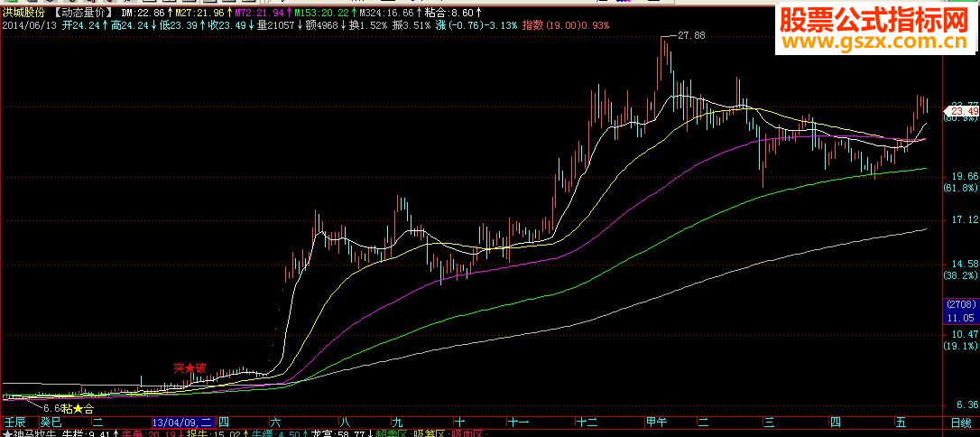Click the ★神马牧牛 indicator name
Screen dimensions: 980x437
[x=30, y=432]
